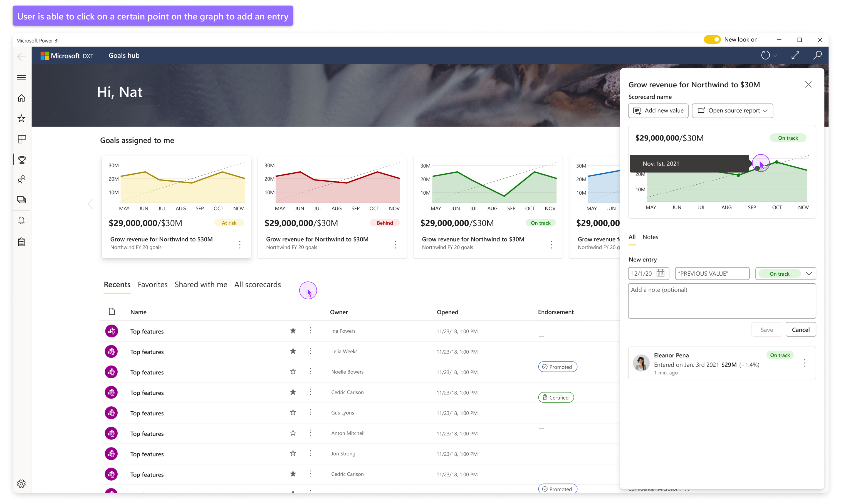
Task: Click the search magnifier icon
Action: pyautogui.click(x=818, y=55)
